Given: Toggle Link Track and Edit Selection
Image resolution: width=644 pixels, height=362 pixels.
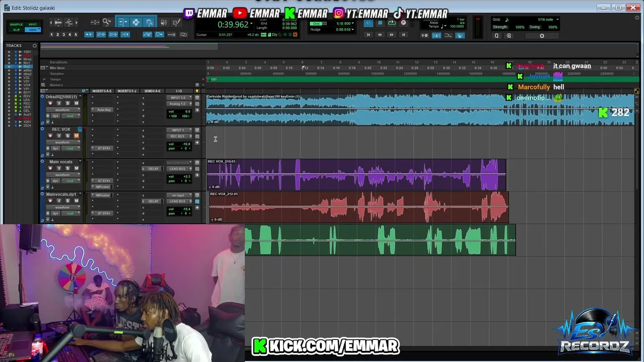Looking at the screenshot, I should 113,34.
